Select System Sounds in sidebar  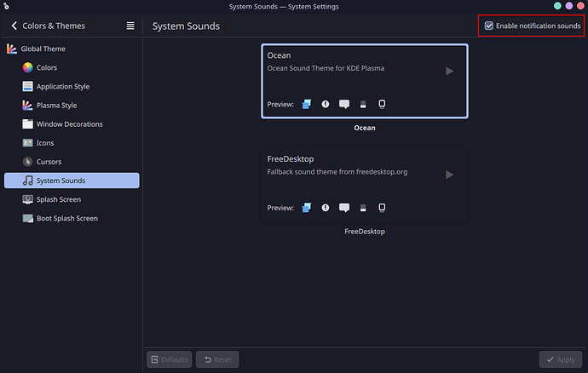pyautogui.click(x=72, y=181)
